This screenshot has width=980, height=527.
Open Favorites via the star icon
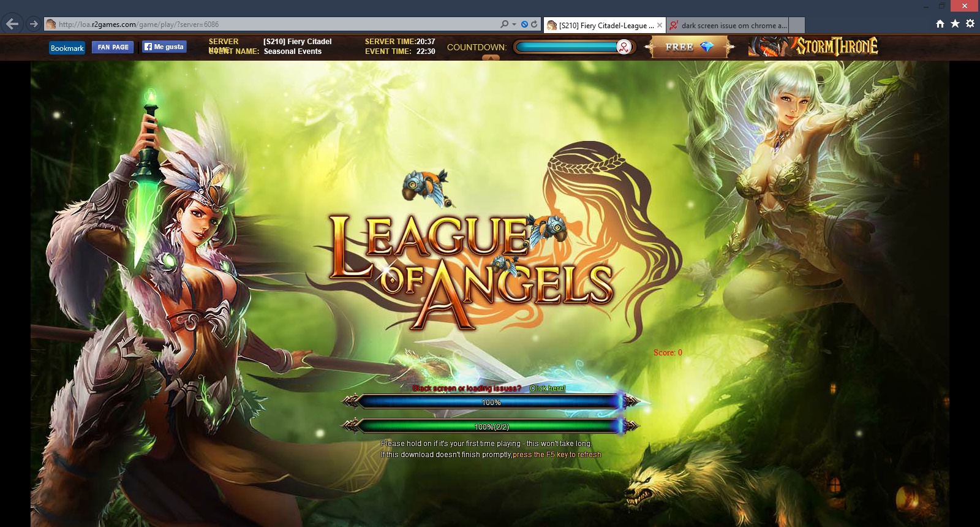click(955, 24)
